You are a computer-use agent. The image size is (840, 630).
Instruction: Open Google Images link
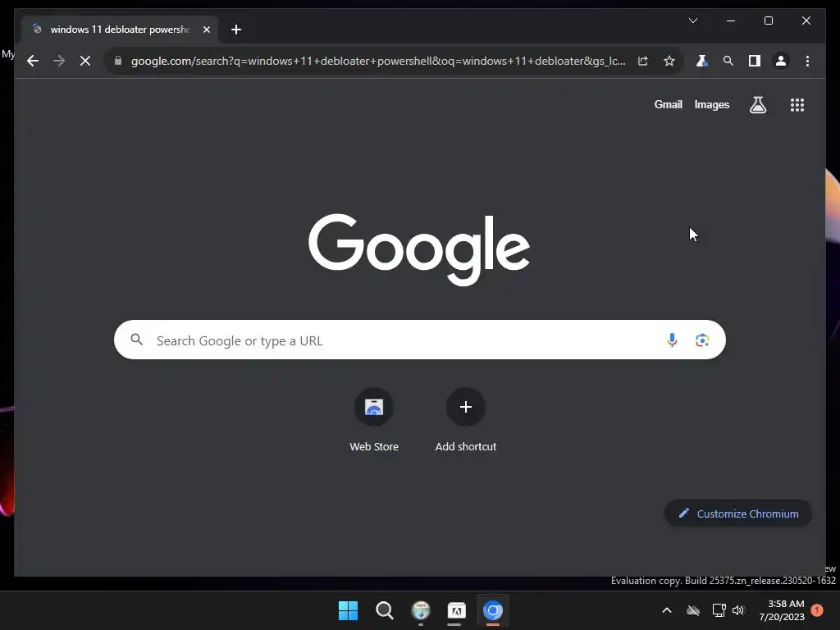coord(711,104)
